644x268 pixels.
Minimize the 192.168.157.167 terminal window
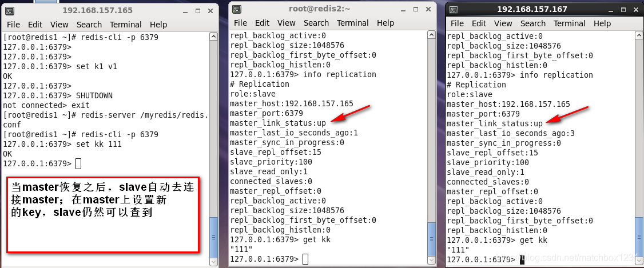point(610,10)
